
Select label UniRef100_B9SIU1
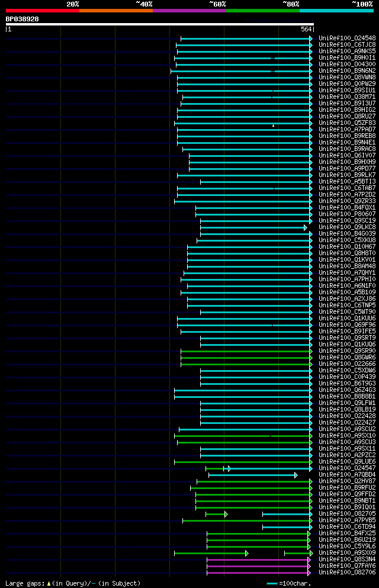coord(347,91)
